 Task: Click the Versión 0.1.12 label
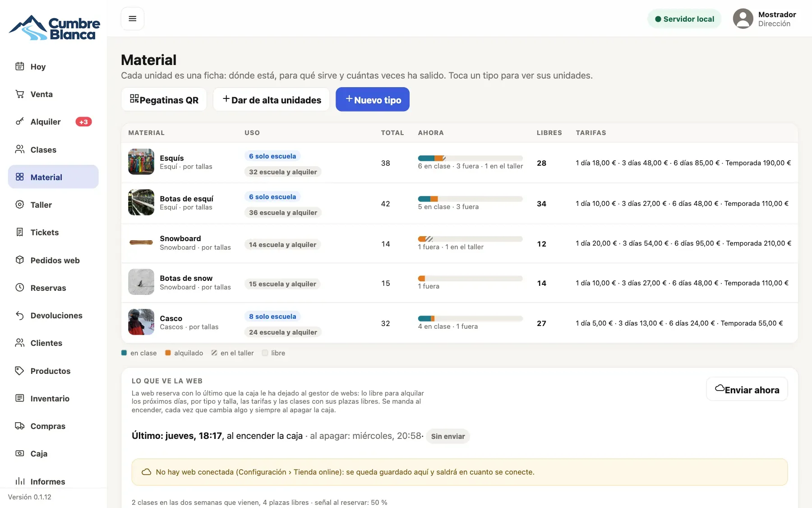30,497
